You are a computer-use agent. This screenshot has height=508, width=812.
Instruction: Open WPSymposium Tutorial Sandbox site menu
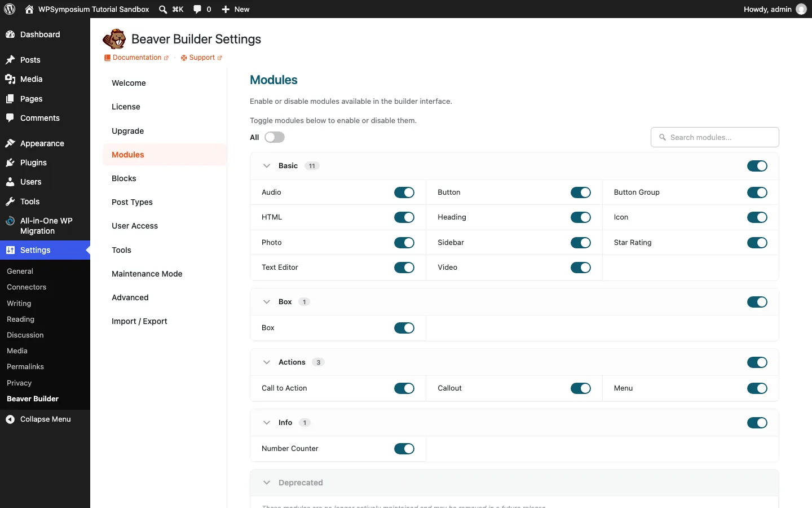pyautogui.click(x=87, y=9)
